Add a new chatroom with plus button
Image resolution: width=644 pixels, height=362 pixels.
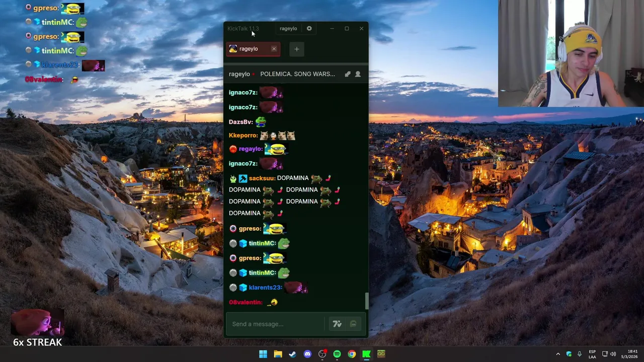tap(296, 49)
